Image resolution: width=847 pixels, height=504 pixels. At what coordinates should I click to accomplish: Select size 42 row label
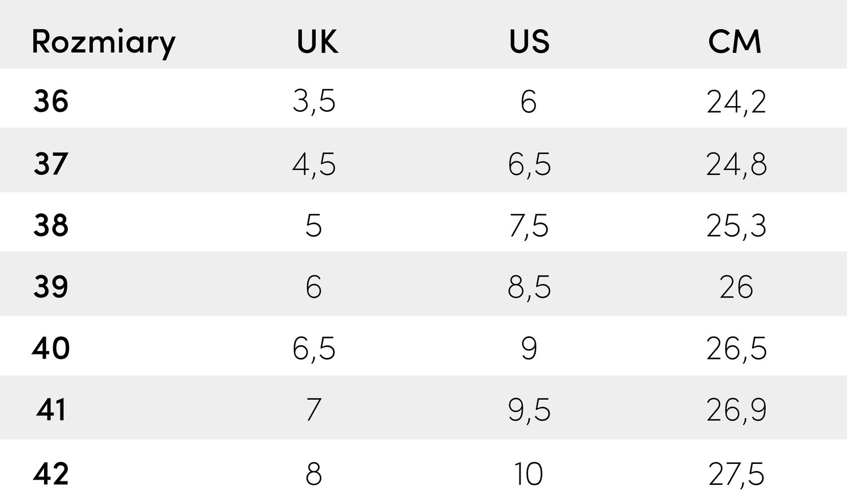click(x=51, y=474)
